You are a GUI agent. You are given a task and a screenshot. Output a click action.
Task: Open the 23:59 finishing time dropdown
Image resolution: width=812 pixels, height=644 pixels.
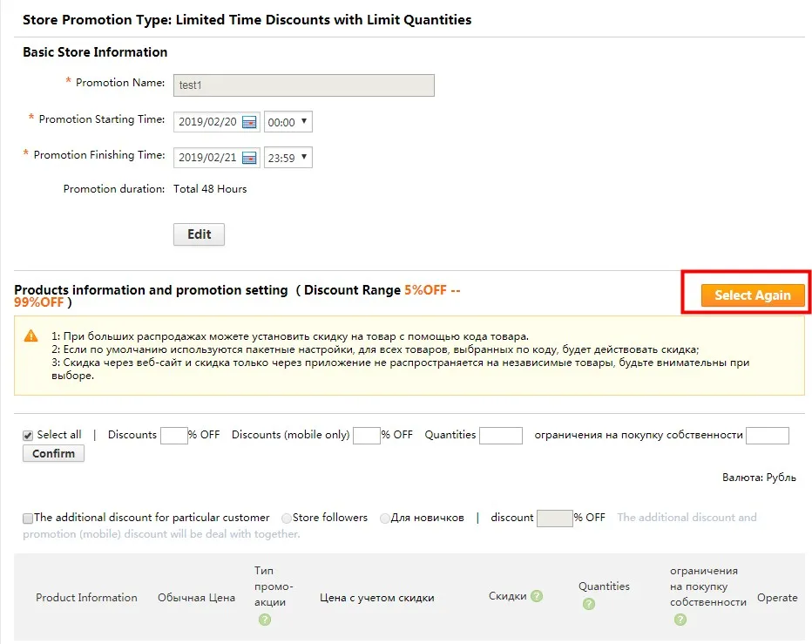click(288, 158)
